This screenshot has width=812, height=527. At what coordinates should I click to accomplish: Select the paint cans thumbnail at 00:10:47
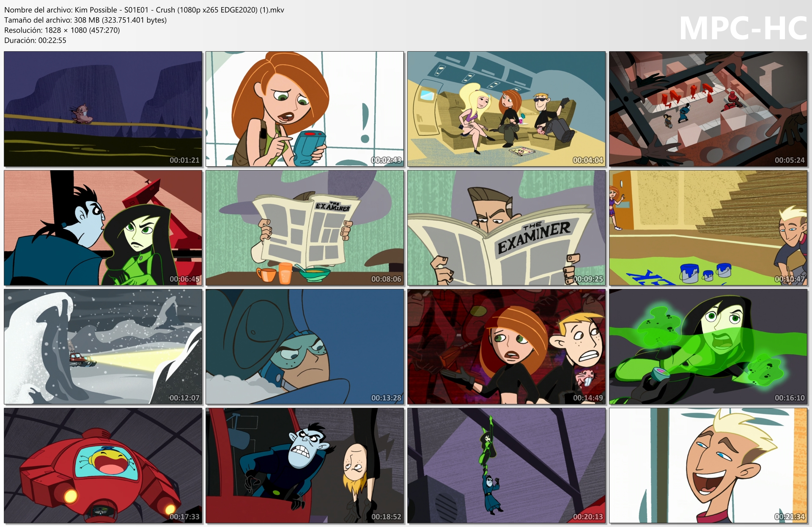pyautogui.click(x=708, y=228)
